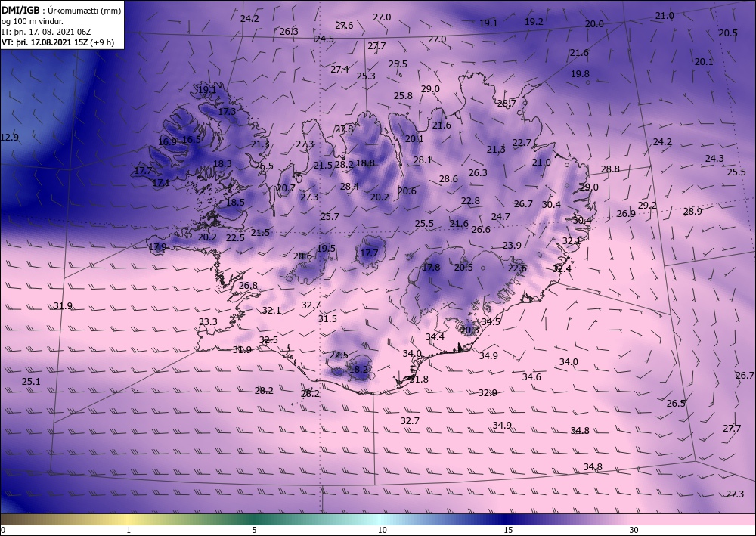756x536 pixels.
Task: Click the 22.8 value on the map
Action: (470, 201)
